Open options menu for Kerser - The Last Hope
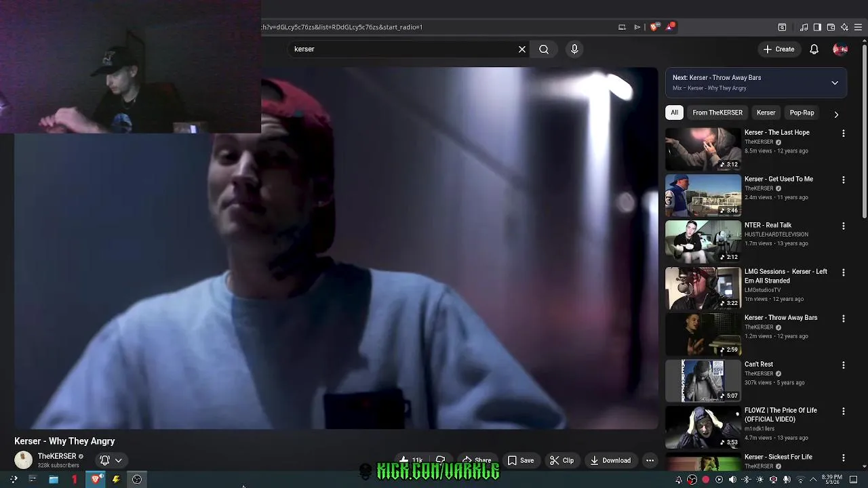The height and width of the screenshot is (488, 868). [844, 134]
